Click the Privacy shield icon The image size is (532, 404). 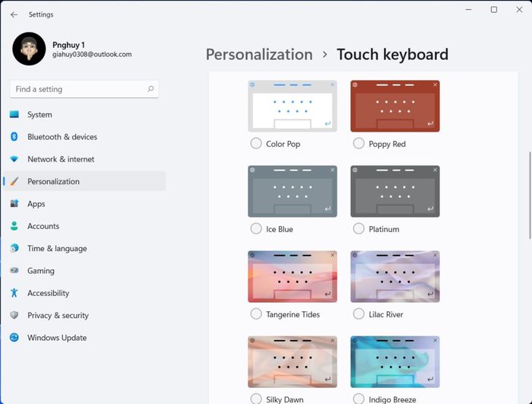coord(14,315)
